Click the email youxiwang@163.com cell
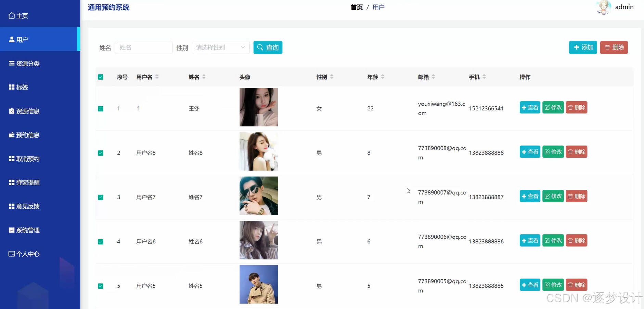This screenshot has width=644, height=309. 441,108
